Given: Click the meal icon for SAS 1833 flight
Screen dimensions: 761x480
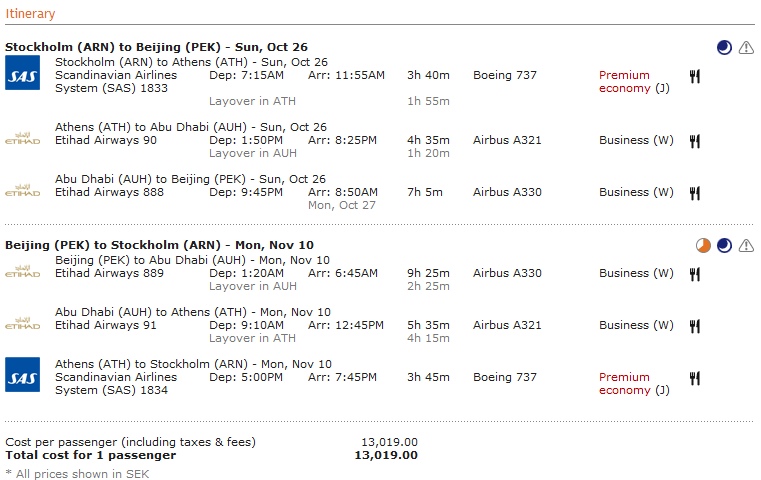Looking at the screenshot, I should coord(695,76).
